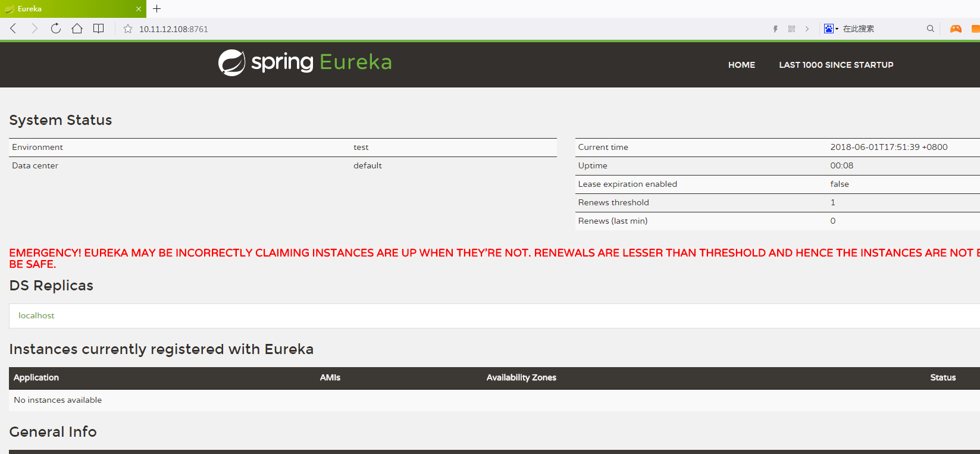980x454 pixels.
Task: Click the spring Eureka title text
Action: 321,62
